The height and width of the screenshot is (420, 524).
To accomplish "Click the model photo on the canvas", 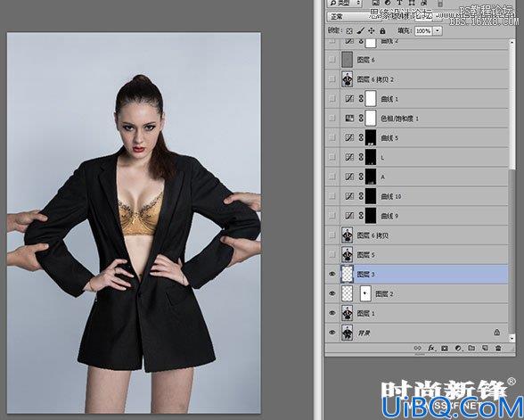I will (x=134, y=223).
